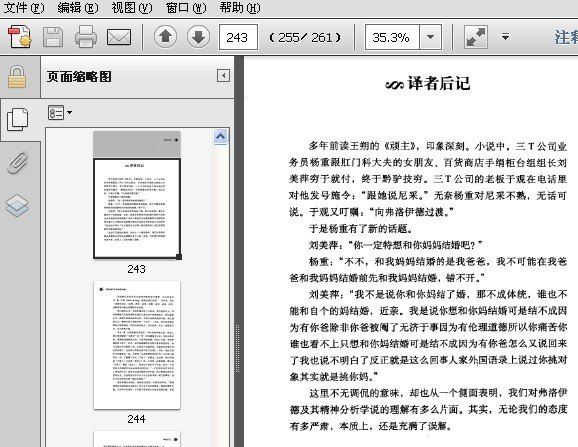Collapse the 页面缩略图 panel arrow
The width and height of the screenshot is (578, 447).
[x=223, y=76]
